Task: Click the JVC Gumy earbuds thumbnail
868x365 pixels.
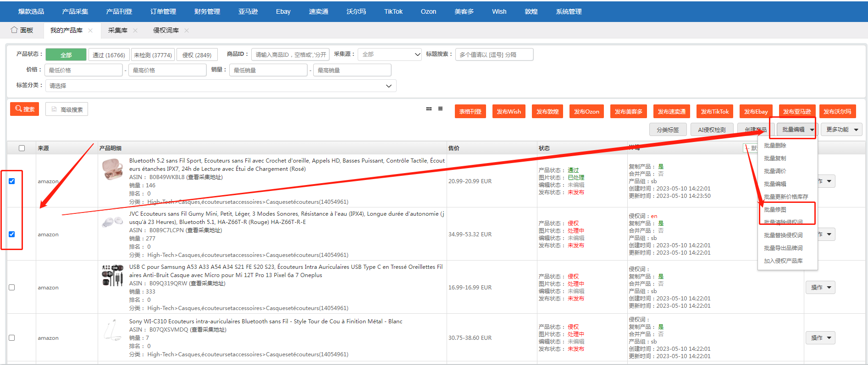Action: coord(112,222)
